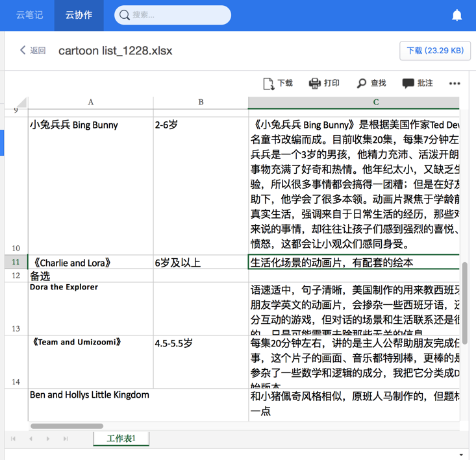Select cell 备选

pos(90,276)
